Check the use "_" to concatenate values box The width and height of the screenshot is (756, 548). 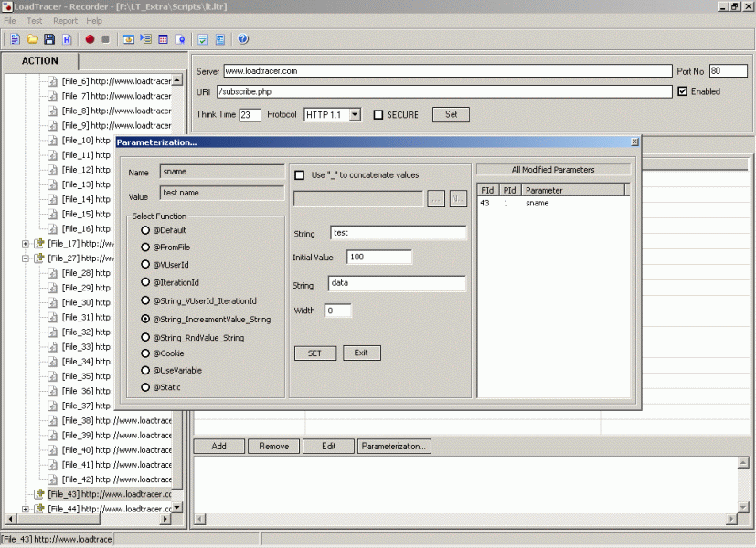point(299,174)
